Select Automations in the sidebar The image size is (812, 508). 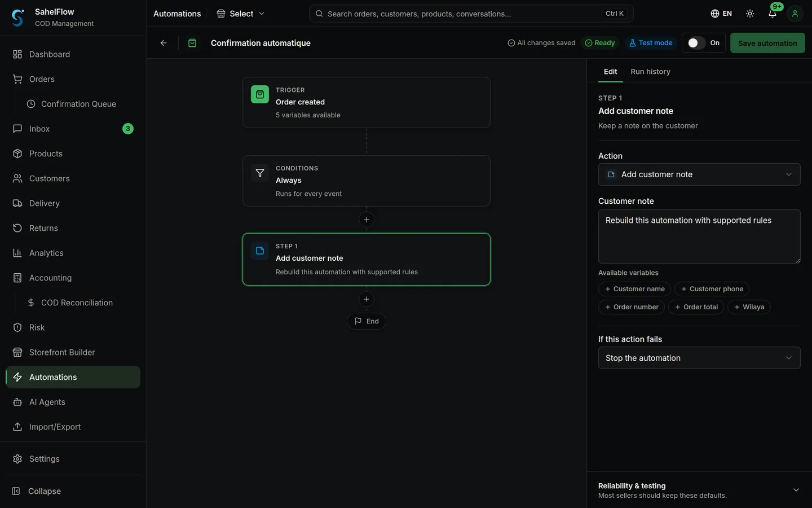tap(73, 377)
